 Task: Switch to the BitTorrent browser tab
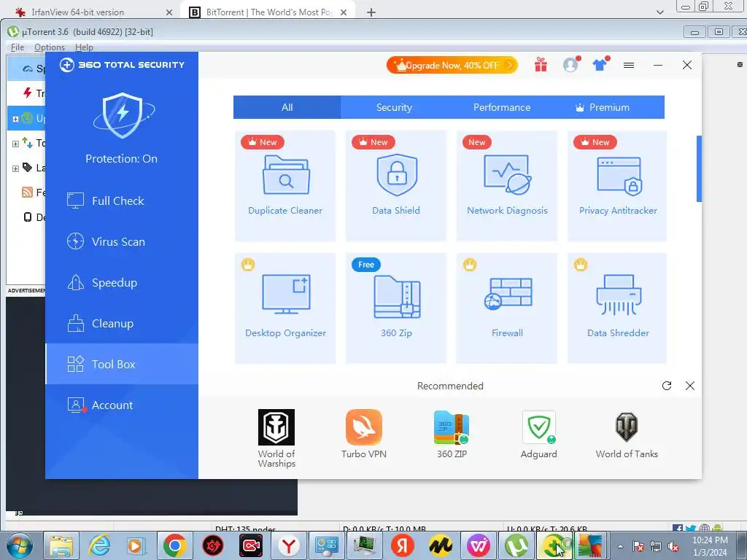(268, 12)
